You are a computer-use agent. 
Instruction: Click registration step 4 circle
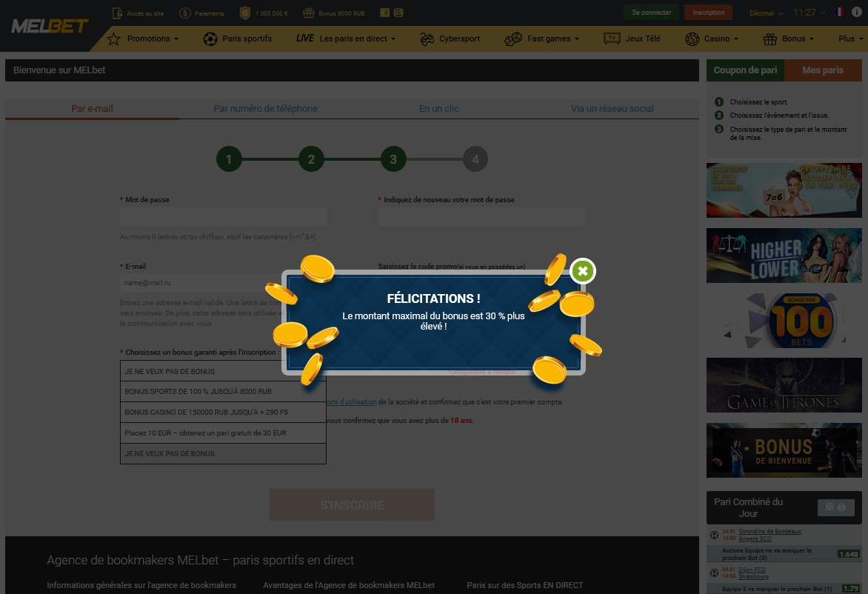tap(475, 159)
